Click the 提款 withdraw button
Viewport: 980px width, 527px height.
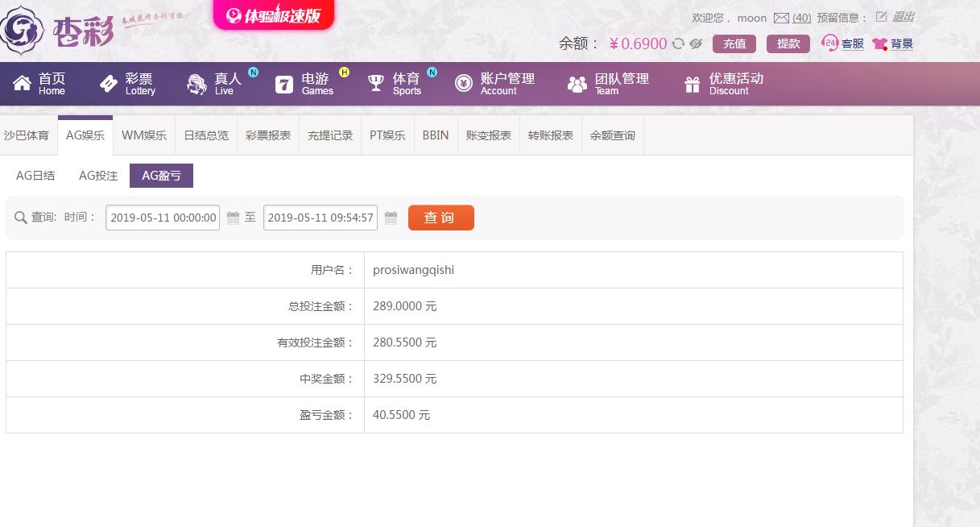[788, 44]
